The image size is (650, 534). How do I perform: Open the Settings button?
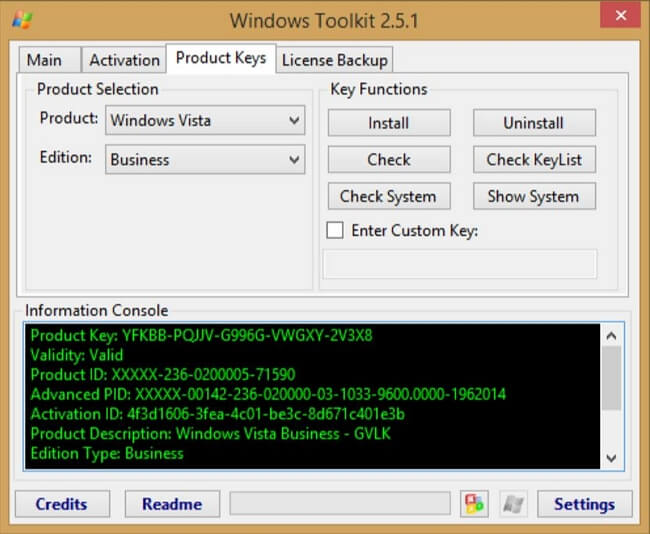click(585, 504)
